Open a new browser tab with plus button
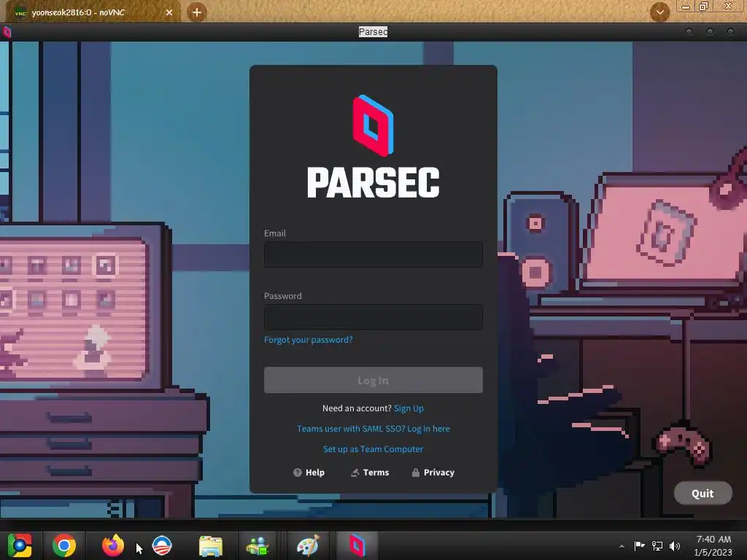 197,12
